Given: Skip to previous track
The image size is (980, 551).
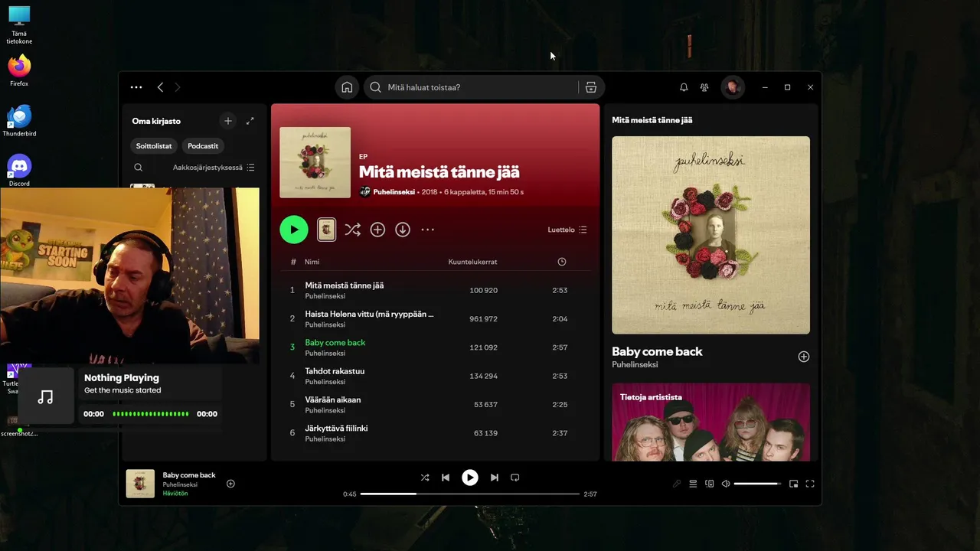Looking at the screenshot, I should pos(446,478).
